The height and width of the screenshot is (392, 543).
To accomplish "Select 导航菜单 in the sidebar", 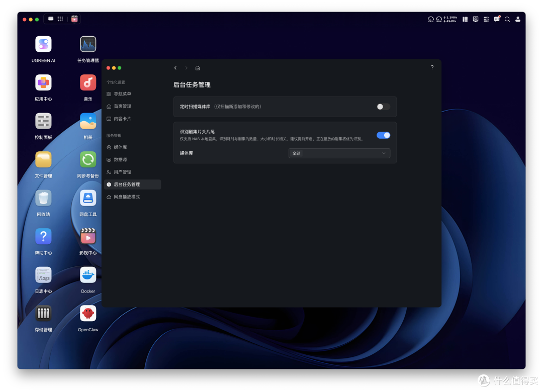I will (132, 94).
